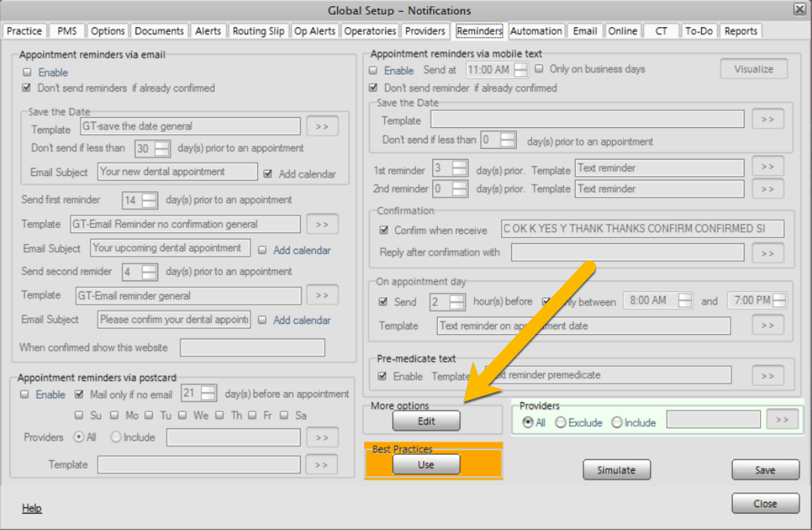Click the >> button beside Save the Date email template
Viewport: 812px width, 530px height.
322,126
